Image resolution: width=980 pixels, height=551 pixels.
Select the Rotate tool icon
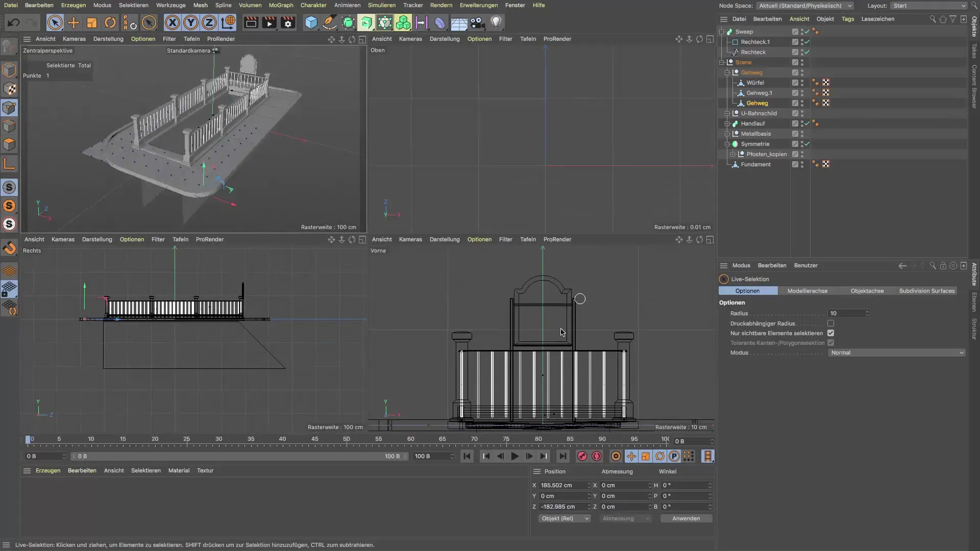(x=110, y=22)
